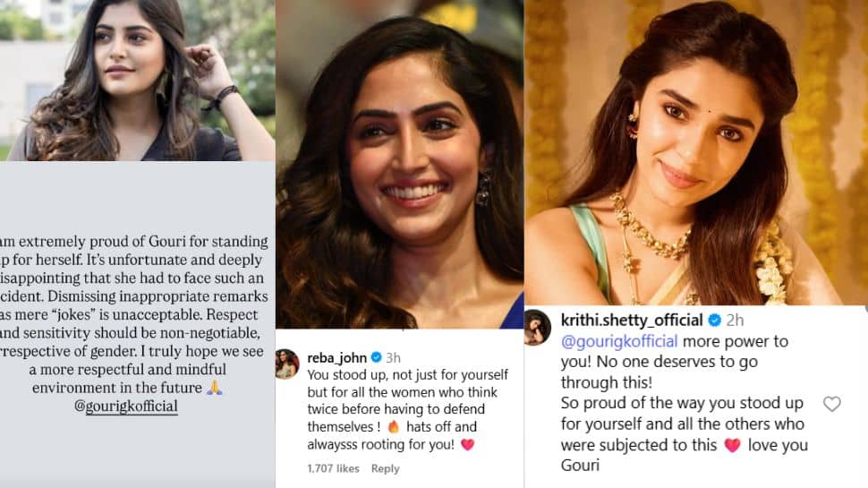Reply to reba_john's comment
The height and width of the screenshot is (488, 868).
coord(385,468)
